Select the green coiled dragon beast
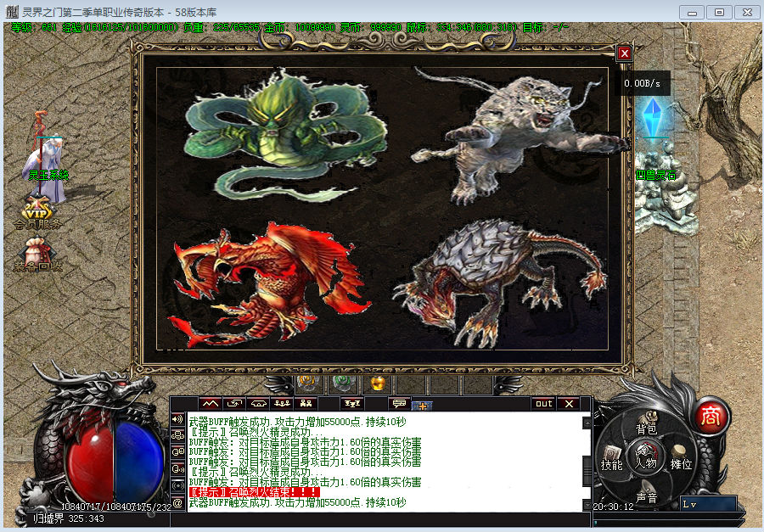 click(285, 137)
